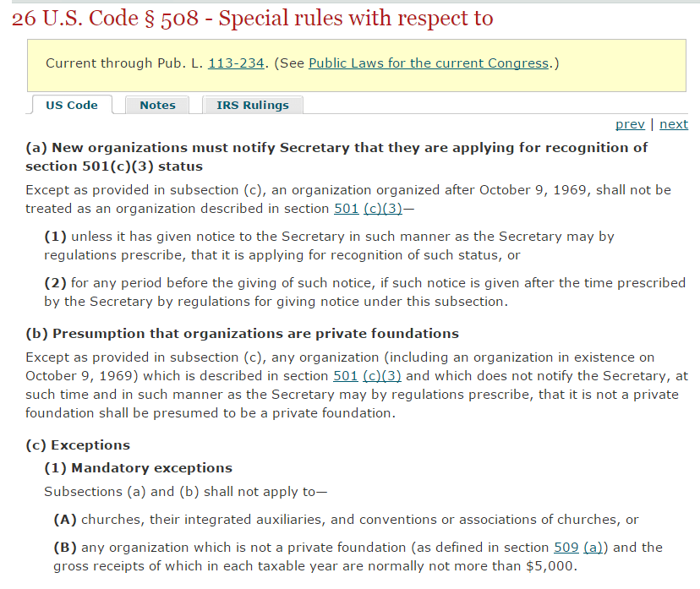This screenshot has width=700, height=589.
Task: Open the IRS Rulings tab
Action: pyautogui.click(x=253, y=105)
